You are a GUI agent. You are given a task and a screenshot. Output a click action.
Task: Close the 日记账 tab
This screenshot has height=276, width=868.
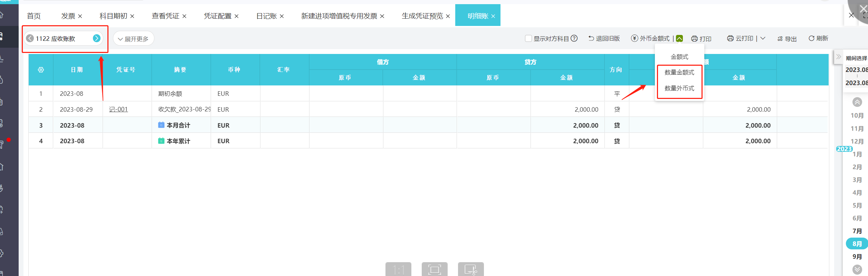pyautogui.click(x=282, y=16)
